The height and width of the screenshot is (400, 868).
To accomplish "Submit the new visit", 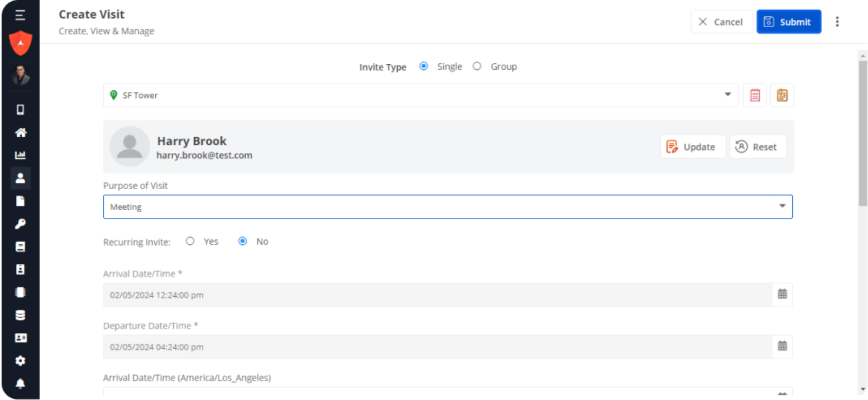I will point(788,22).
